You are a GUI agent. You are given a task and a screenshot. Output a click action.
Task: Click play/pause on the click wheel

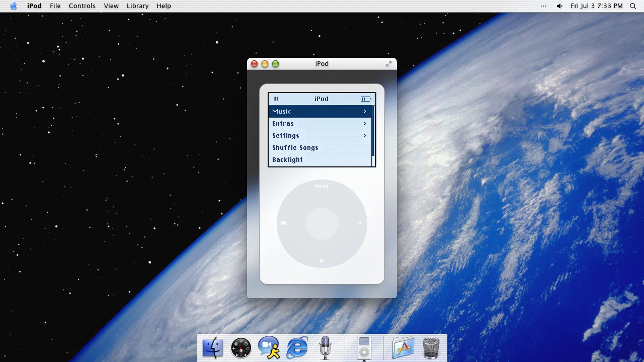322,260
